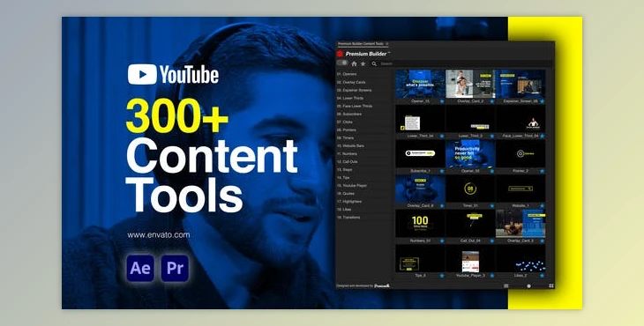Select the 07 Clicks category
The height and width of the screenshot is (326, 644).
[345, 122]
